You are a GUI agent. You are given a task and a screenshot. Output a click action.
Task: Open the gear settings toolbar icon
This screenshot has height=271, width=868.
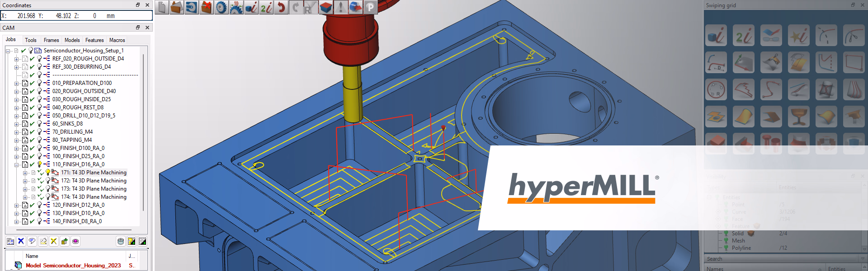[x=221, y=8]
